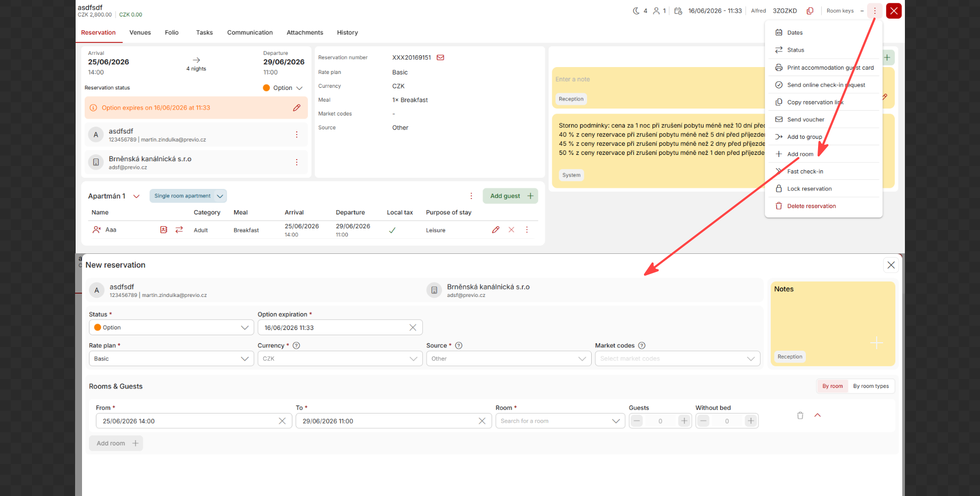Image resolution: width=980 pixels, height=496 pixels.
Task: Open Apartmán 1 room three-dot menu
Action: [471, 196]
